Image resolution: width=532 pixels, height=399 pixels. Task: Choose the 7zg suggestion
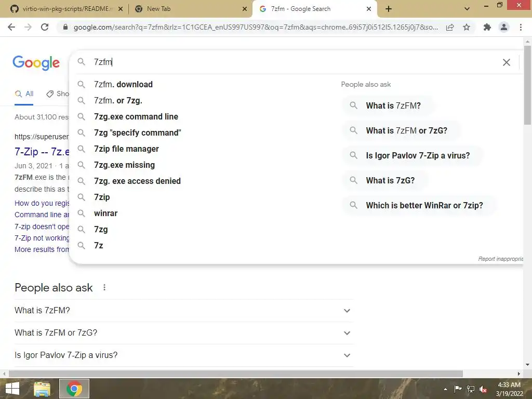point(204,229)
